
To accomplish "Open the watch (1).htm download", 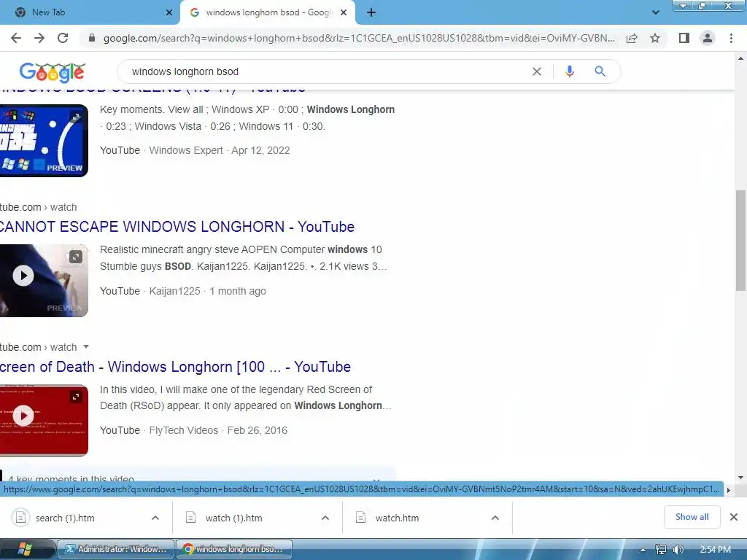I will (234, 518).
